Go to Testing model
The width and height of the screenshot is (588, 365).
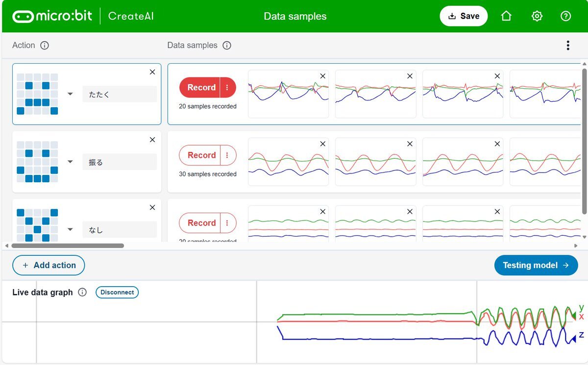tap(536, 265)
